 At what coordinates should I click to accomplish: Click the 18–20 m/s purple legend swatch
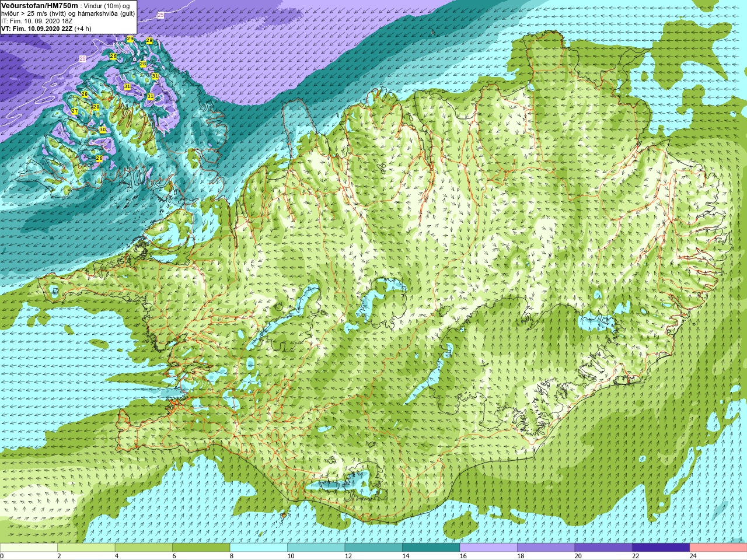coord(546,548)
